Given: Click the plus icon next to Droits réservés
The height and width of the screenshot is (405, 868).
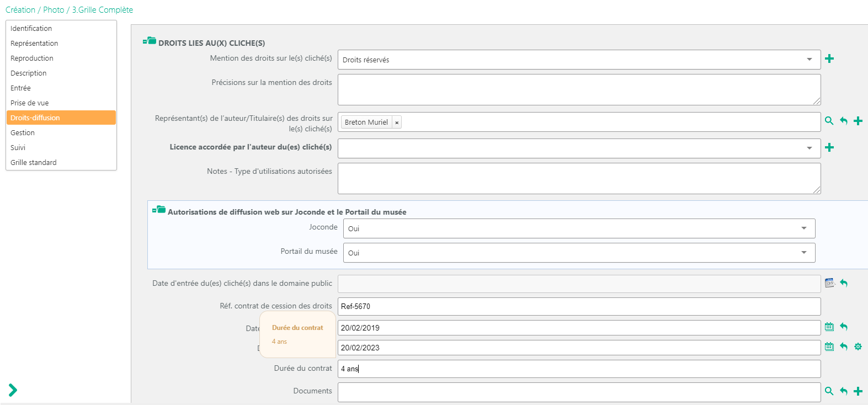Looking at the screenshot, I should pyautogui.click(x=829, y=58).
